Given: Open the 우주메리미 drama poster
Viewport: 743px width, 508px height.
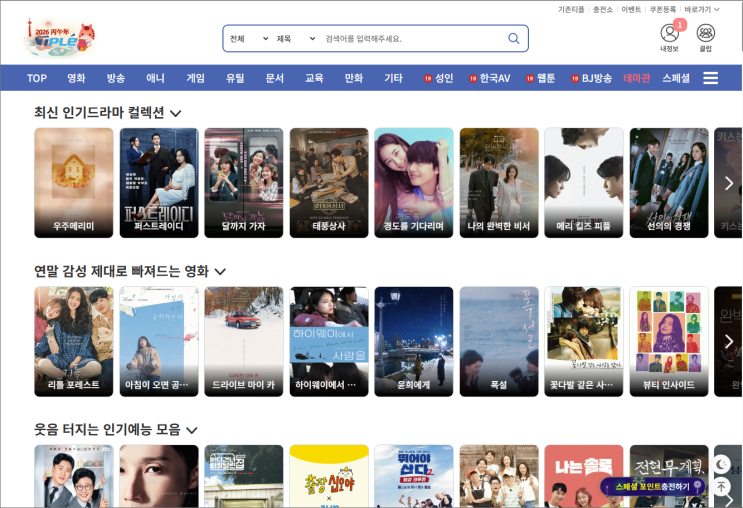Looking at the screenshot, I should [74, 183].
